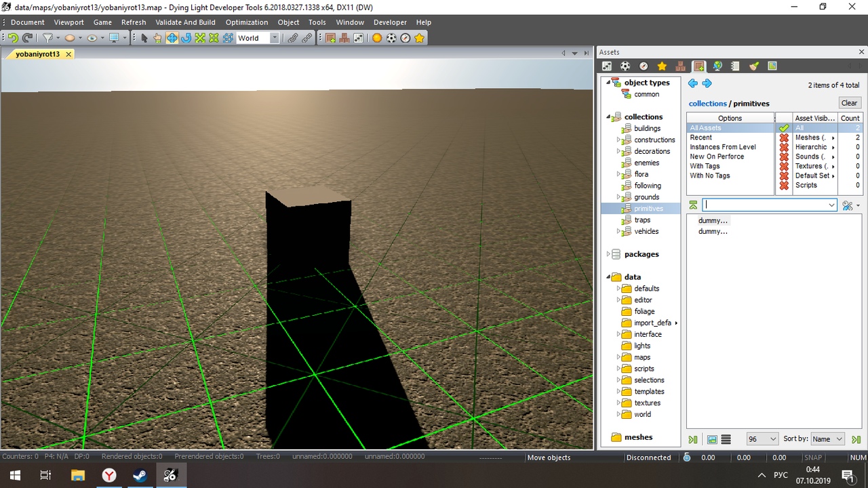Open the thumbnail size 96 dropdown
The height and width of the screenshot is (488, 868).
tap(762, 439)
